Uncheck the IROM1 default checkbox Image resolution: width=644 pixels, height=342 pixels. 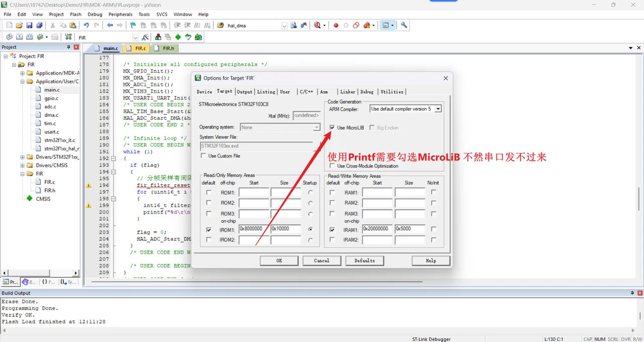click(209, 229)
